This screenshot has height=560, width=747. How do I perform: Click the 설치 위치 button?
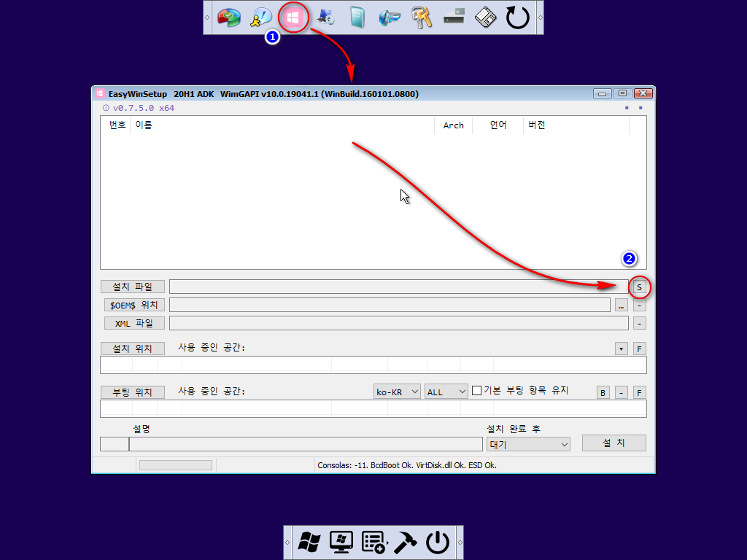coord(133,349)
